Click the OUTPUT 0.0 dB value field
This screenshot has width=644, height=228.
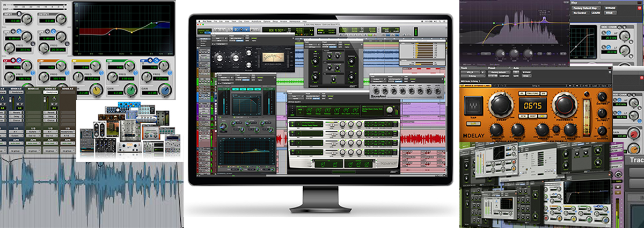pyautogui.click(x=47, y=21)
